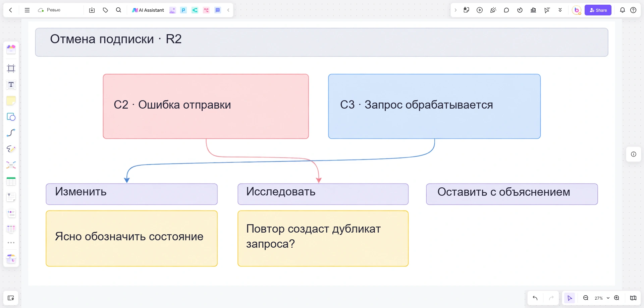The height and width of the screenshot is (308, 644).
Task: Click the user avatar
Action: [x=577, y=10]
